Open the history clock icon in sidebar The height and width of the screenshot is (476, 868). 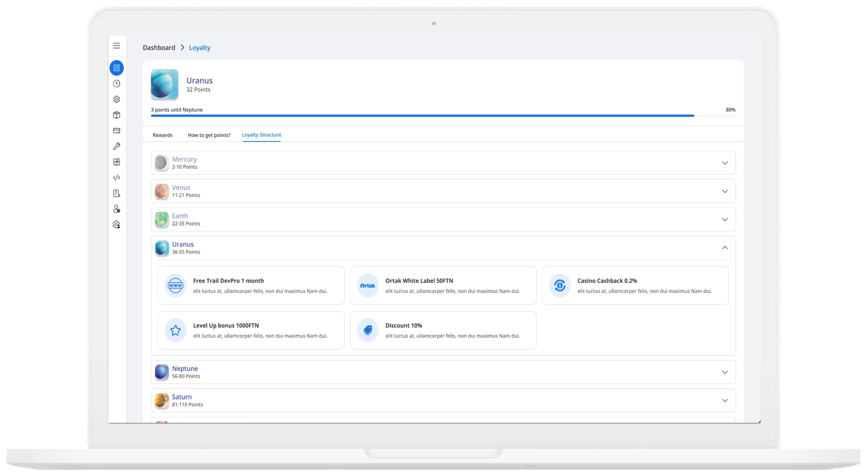117,84
